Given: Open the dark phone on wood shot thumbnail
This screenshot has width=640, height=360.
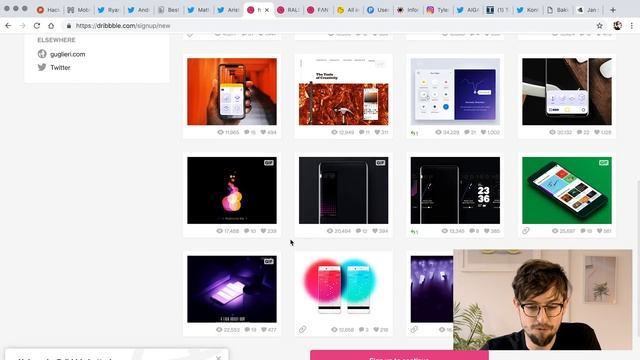Looking at the screenshot, I should point(567,91).
